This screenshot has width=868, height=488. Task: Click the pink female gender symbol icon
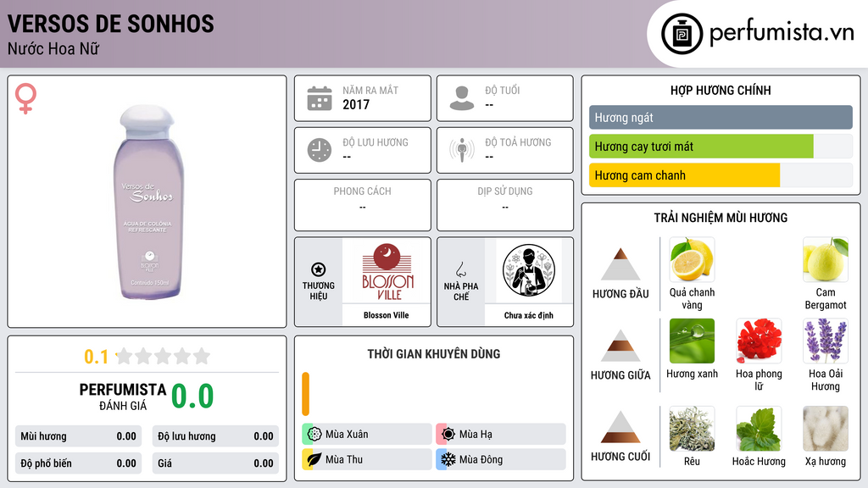(x=25, y=98)
